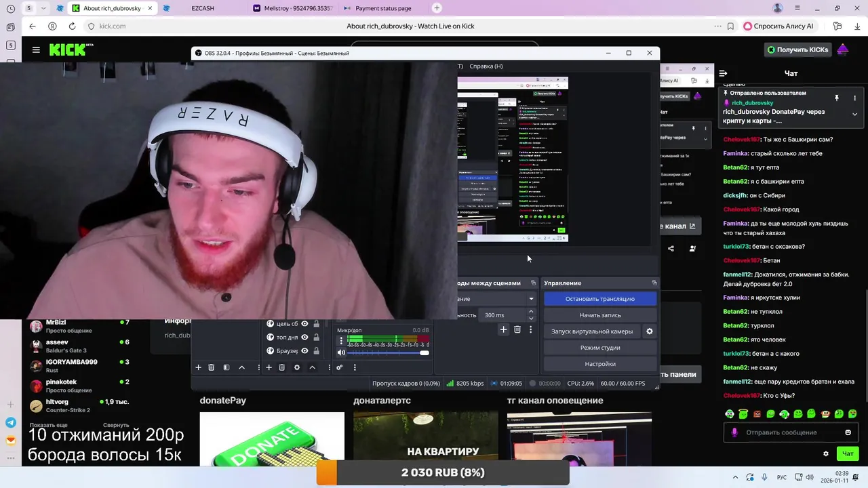Viewport: 868px width, 488px height.
Task: Open Telegram icon in browser sidebar
Action: 11,423
